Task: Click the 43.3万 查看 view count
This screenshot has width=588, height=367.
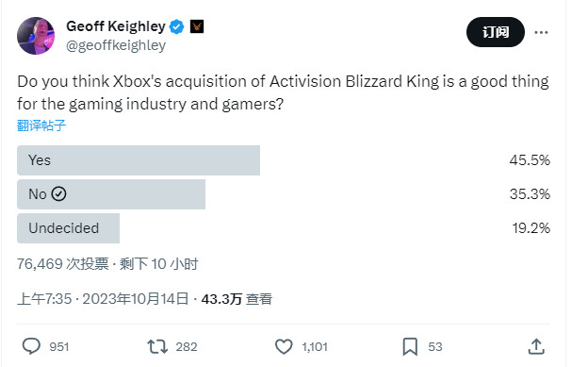Action: (237, 299)
